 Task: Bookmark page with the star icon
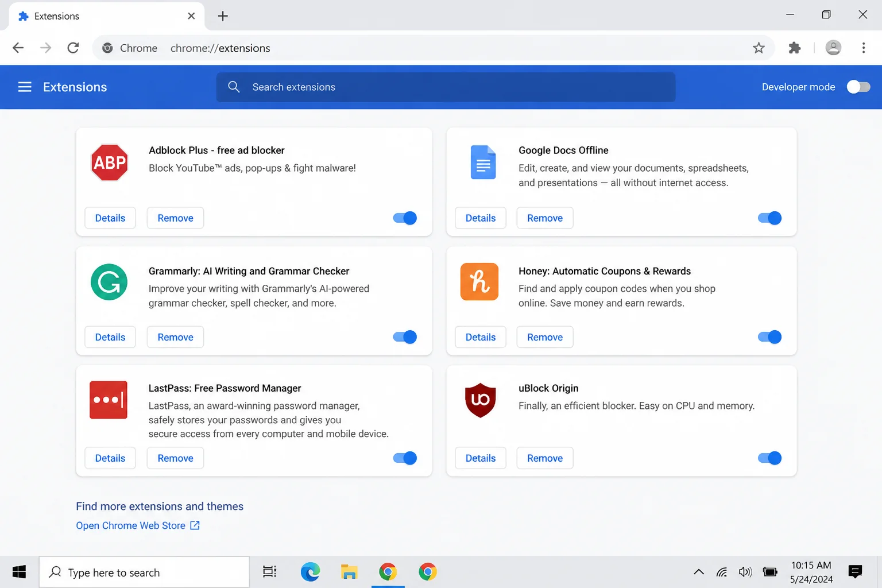[759, 48]
